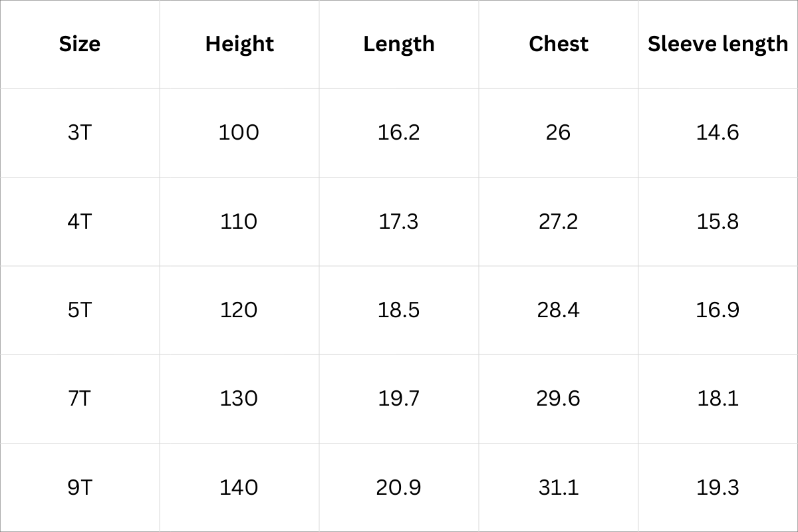Click the length value 20.9
798x532 pixels.
point(399,487)
